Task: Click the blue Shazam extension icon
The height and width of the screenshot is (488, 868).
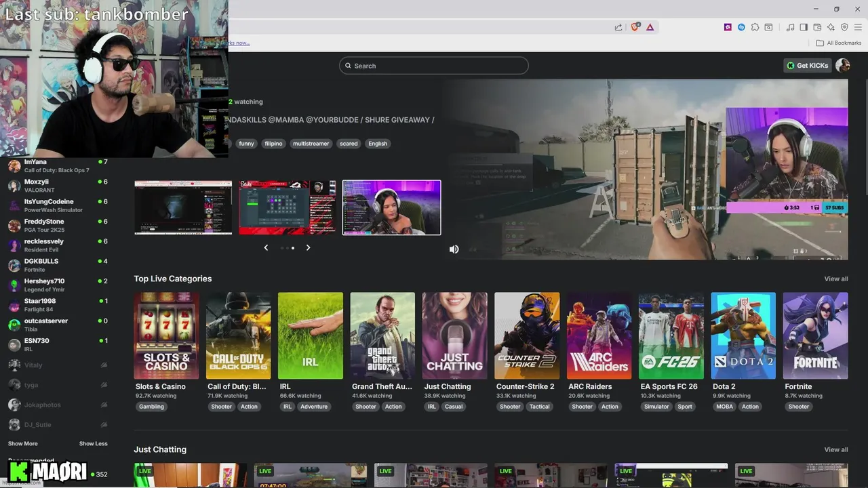Action: pyautogui.click(x=741, y=27)
